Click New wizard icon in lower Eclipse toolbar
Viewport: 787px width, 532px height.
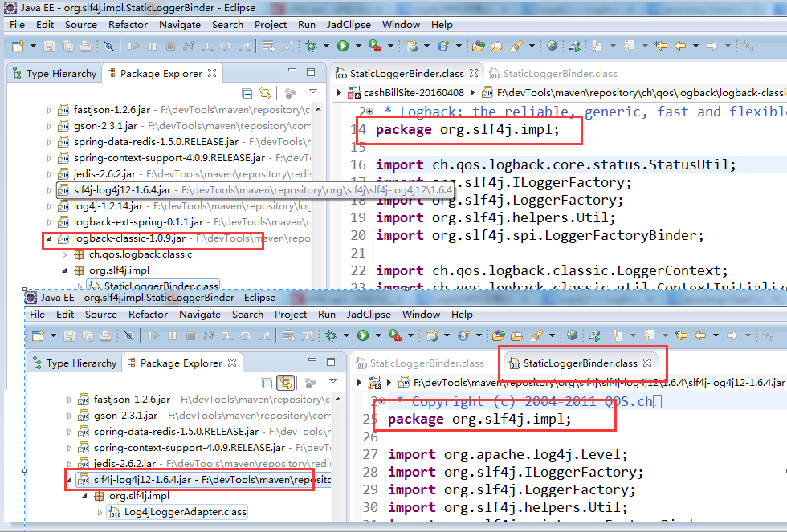(39, 336)
